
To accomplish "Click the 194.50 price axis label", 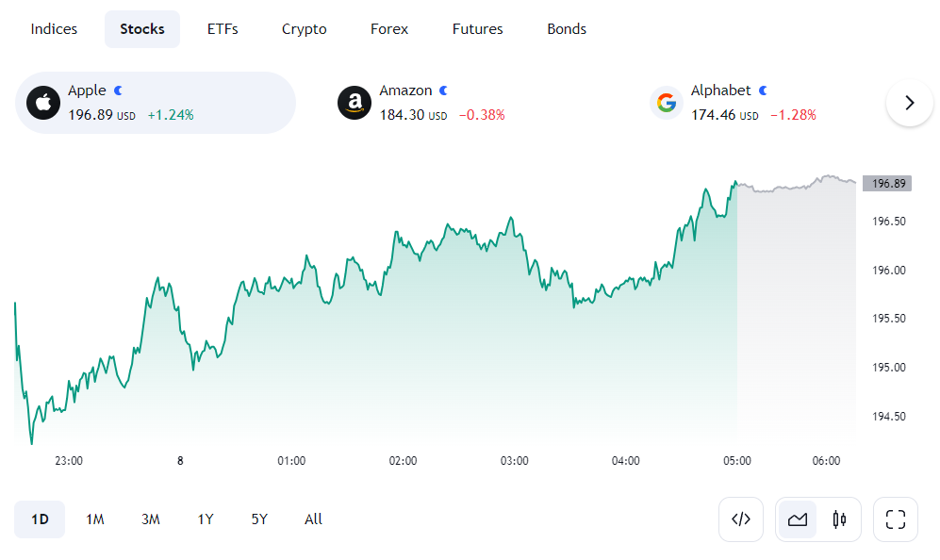I will click(x=888, y=416).
